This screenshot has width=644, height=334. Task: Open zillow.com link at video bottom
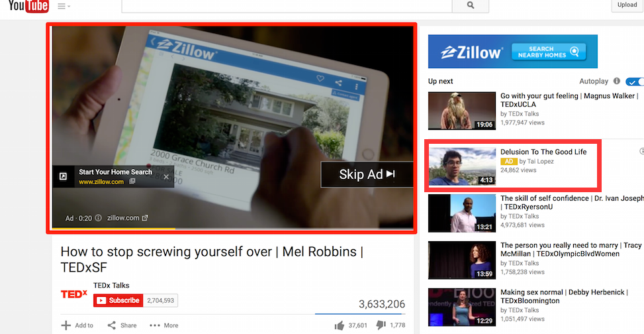(123, 218)
